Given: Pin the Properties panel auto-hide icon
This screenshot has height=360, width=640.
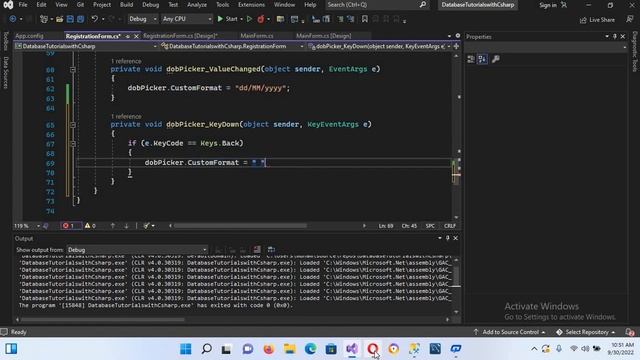Looking at the screenshot, I should 615,37.
